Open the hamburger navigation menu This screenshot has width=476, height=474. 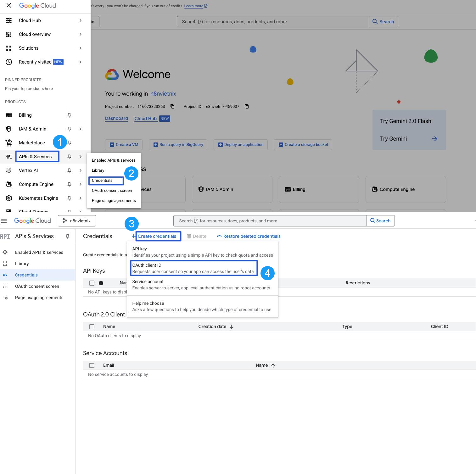tap(4, 221)
